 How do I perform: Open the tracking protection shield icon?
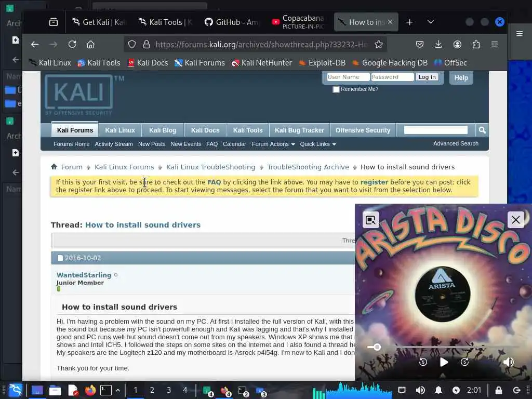(132, 45)
